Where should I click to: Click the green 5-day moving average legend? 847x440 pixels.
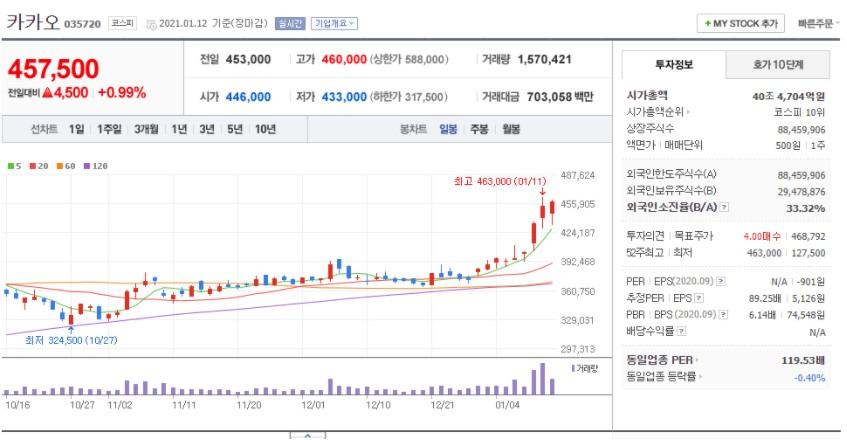tap(15, 166)
